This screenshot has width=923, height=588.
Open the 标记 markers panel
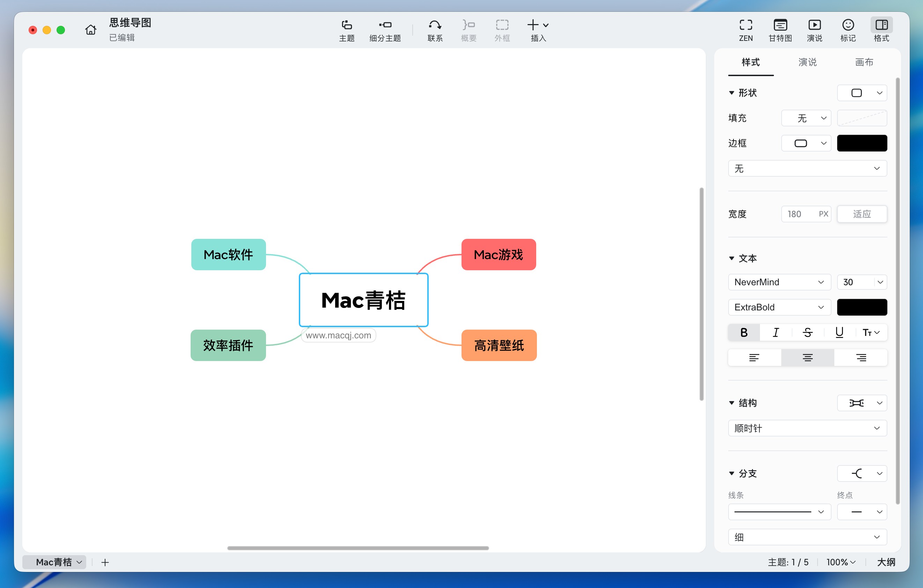[848, 30]
